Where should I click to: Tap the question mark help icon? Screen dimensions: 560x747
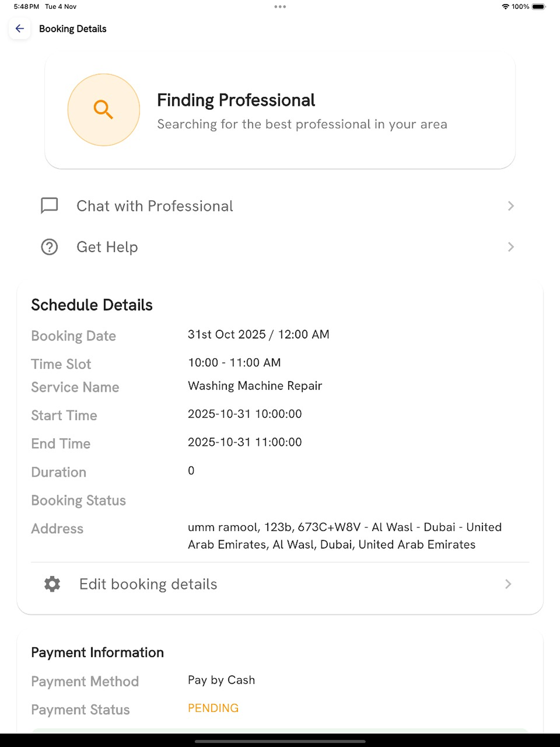[x=49, y=247]
